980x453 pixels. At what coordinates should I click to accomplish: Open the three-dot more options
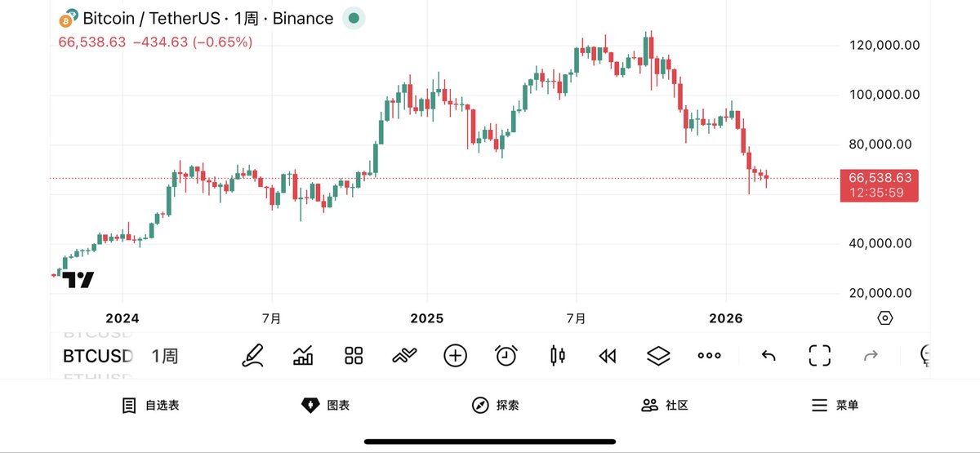coord(709,355)
